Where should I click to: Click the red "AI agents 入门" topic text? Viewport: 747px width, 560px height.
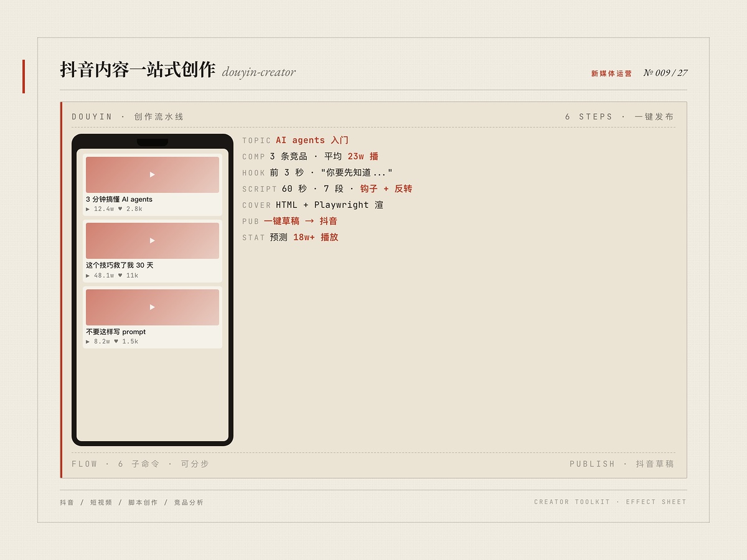[312, 140]
